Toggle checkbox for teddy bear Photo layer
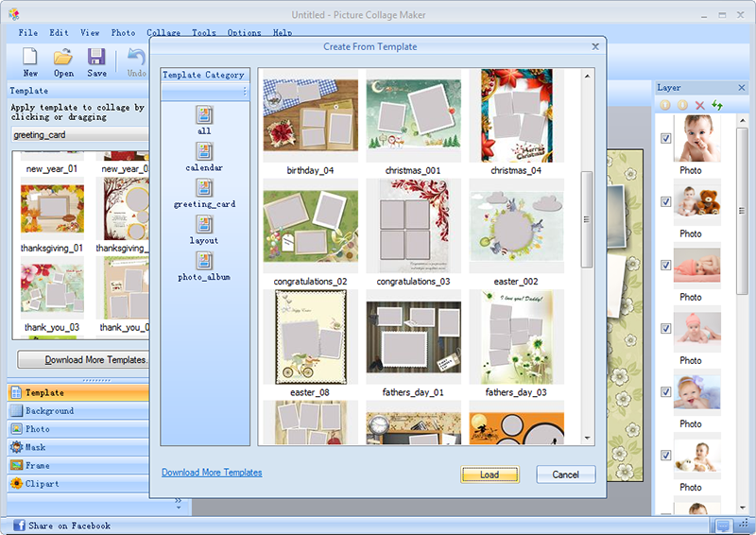756x535 pixels. point(666,201)
